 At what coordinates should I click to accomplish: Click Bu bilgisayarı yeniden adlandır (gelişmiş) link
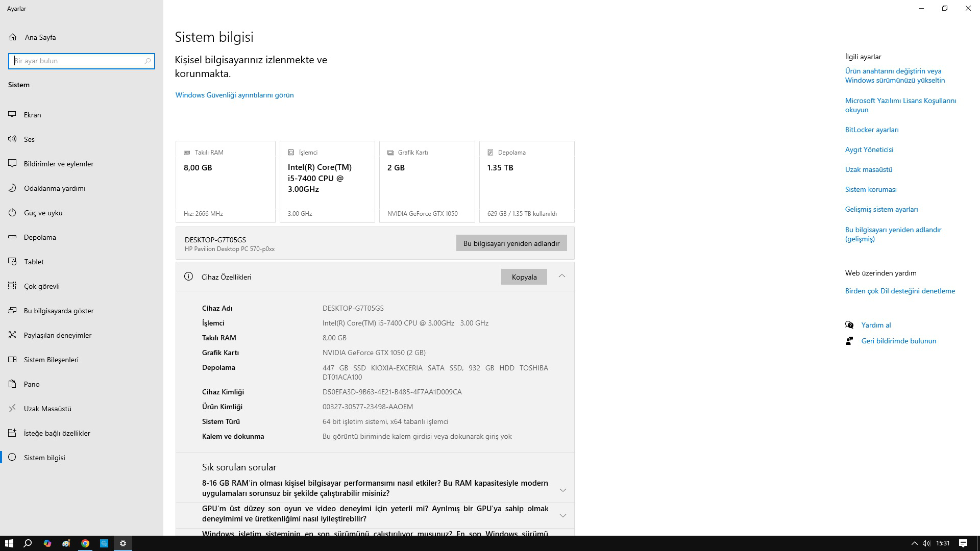click(x=893, y=234)
